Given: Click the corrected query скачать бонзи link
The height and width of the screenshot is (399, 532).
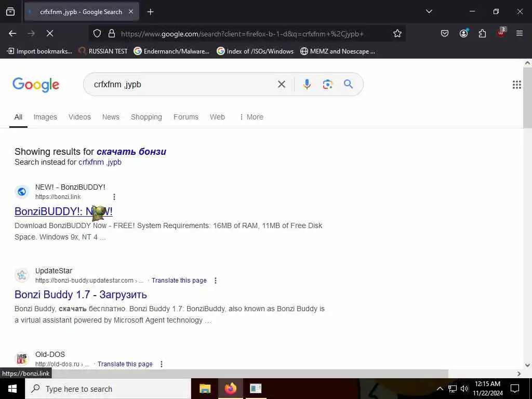Looking at the screenshot, I should click(x=131, y=152).
